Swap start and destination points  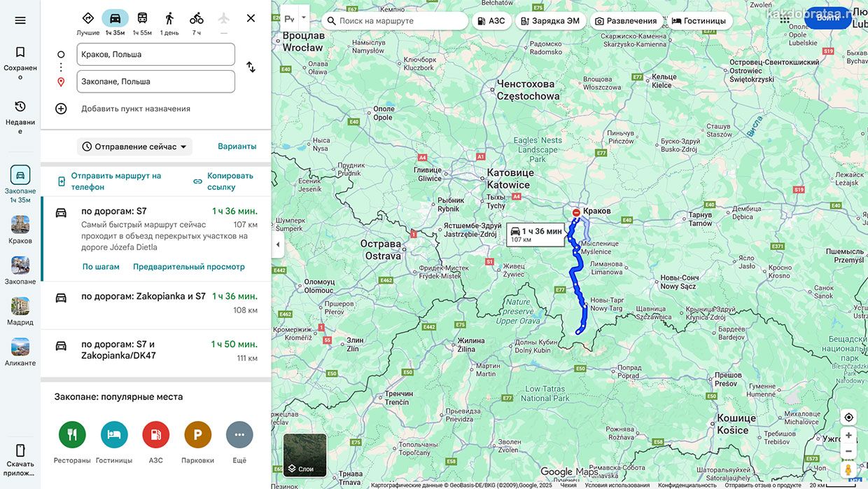click(x=251, y=67)
